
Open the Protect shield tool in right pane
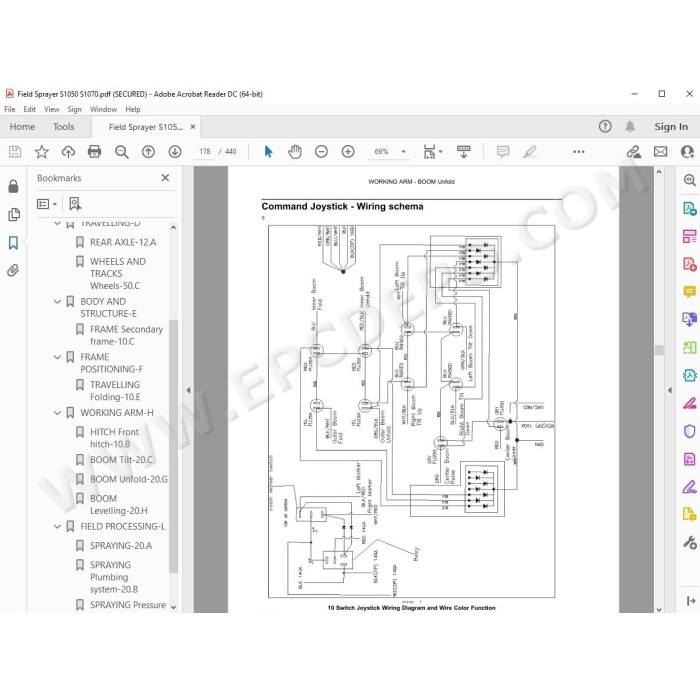click(x=690, y=431)
